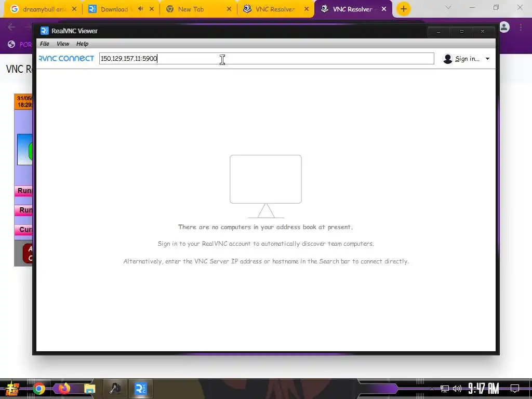
Task: Click the RVNC Connect logo
Action: (66, 58)
